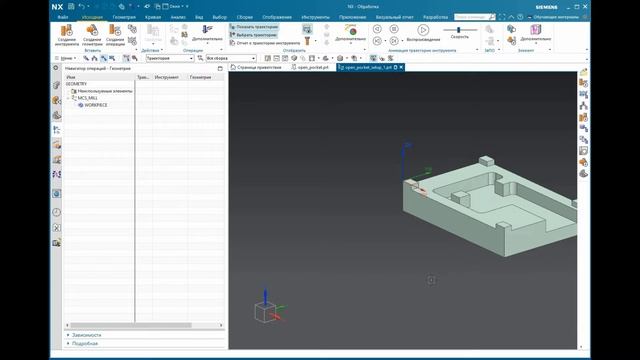Click the undo arrow in the title bar
The height and width of the screenshot is (360, 640).
pyautogui.click(x=82, y=7)
